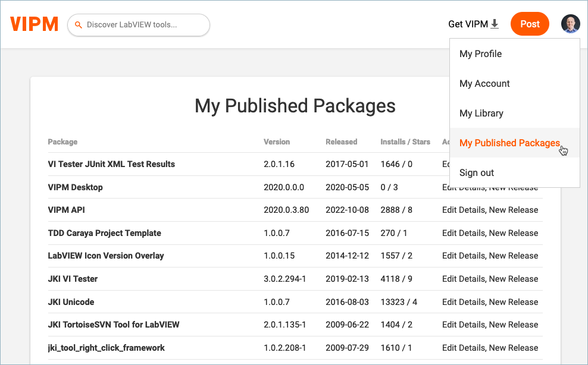Open the profile avatar photo

coord(570,24)
